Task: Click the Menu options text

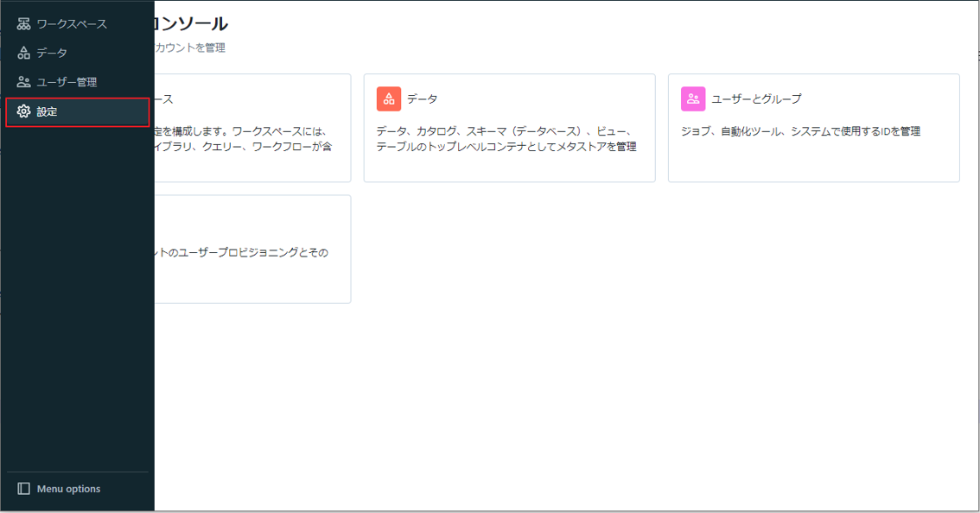Action: click(x=68, y=489)
